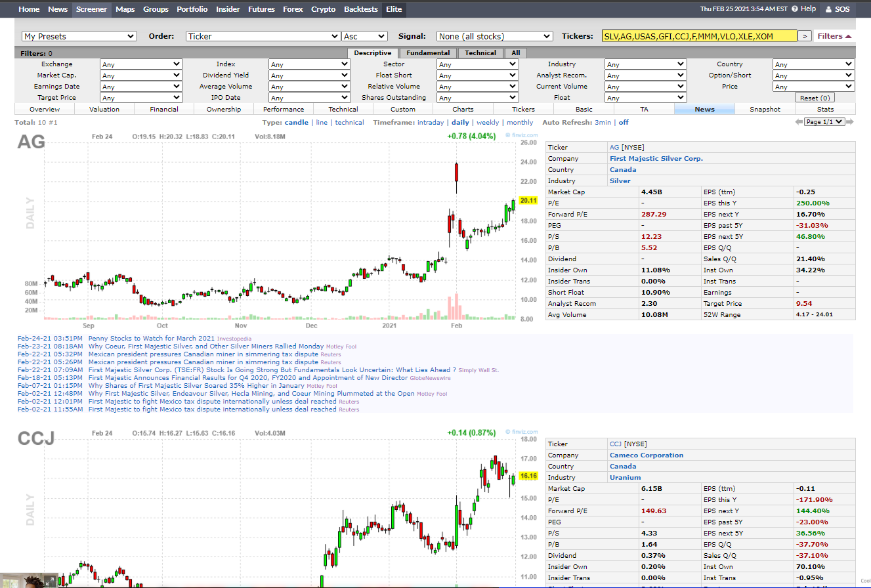The width and height of the screenshot is (871, 588).
Task: Collapse the Filters panel arrow
Action: pos(849,36)
